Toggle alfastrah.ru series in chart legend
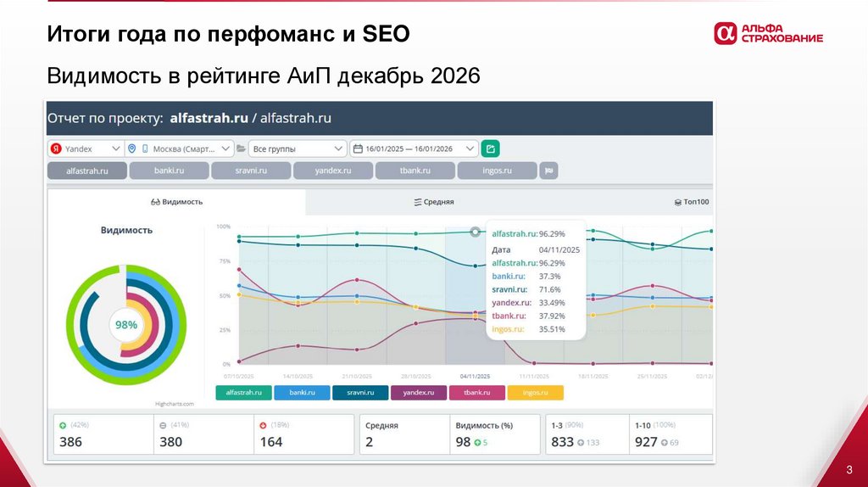This screenshot has width=868, height=487. tap(243, 392)
